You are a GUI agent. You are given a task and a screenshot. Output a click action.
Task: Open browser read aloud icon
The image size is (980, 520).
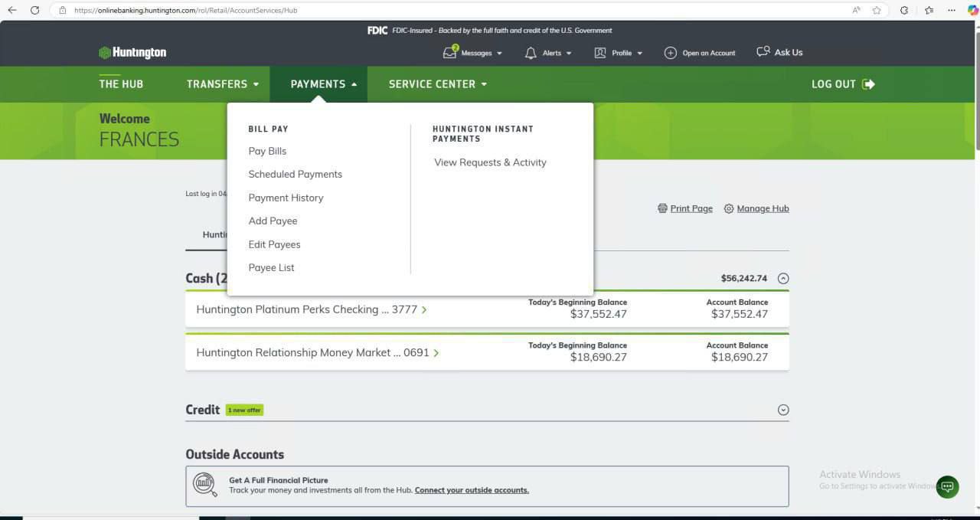(856, 10)
